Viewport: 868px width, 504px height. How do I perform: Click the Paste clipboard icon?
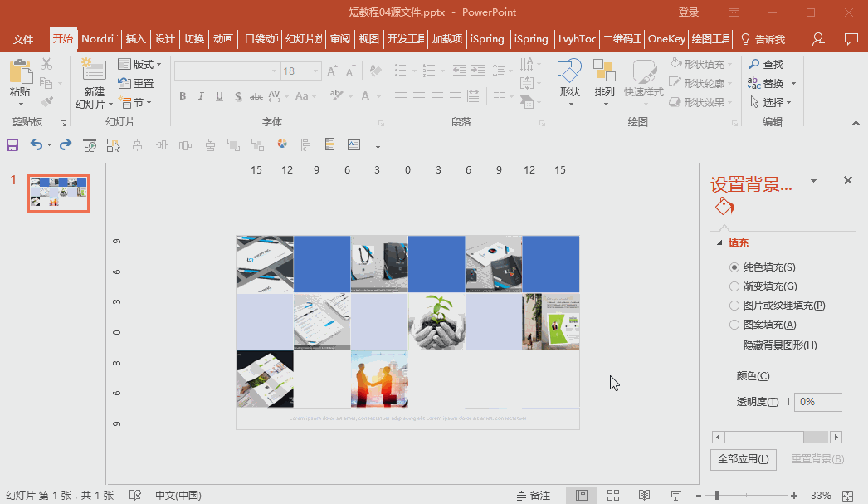21,72
